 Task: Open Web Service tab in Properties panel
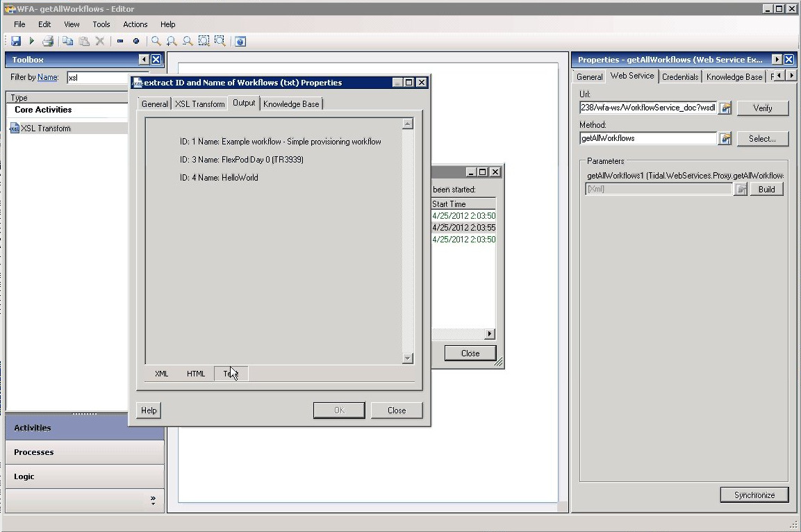tap(632, 76)
